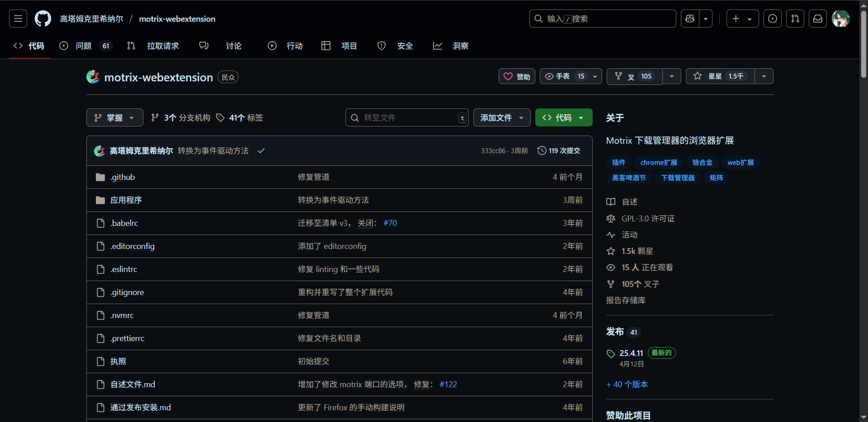The height and width of the screenshot is (422, 868).
Task: View commit history via 119 次提交 clock icon
Action: [558, 150]
